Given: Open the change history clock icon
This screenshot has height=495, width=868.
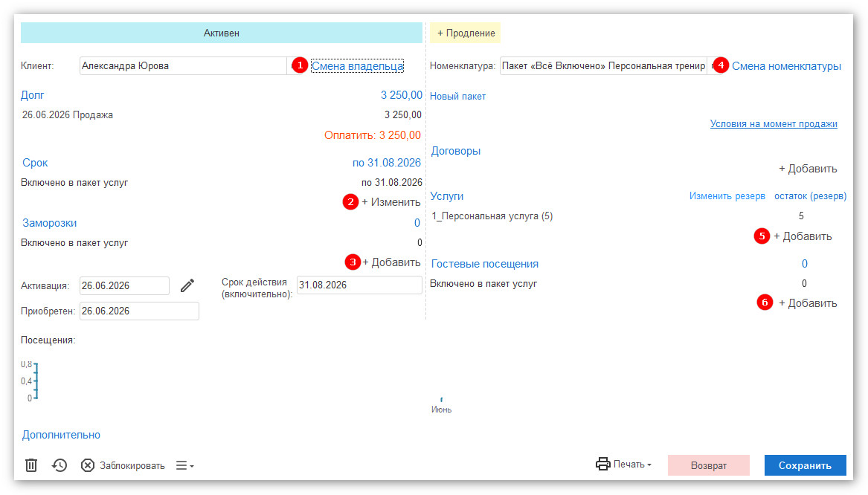Looking at the screenshot, I should 60,465.
